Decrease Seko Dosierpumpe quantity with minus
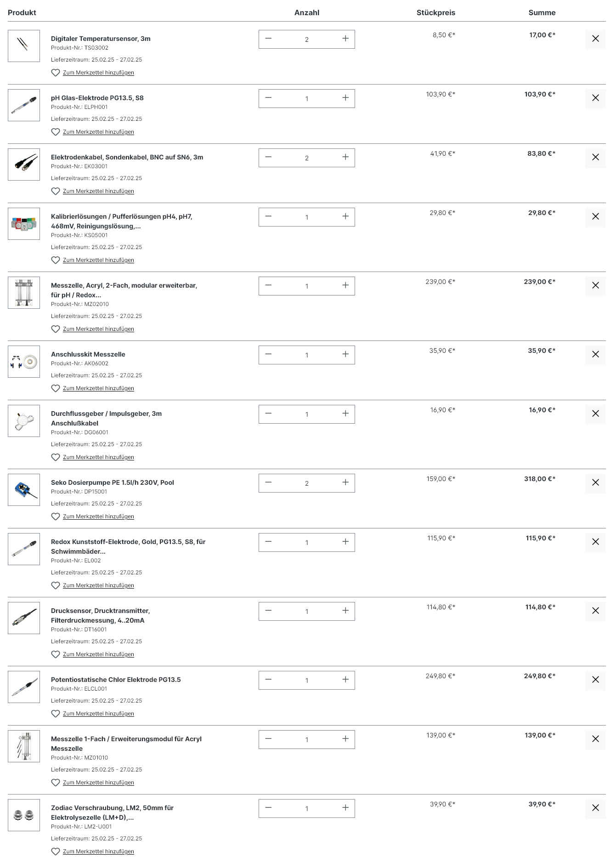616x868 pixels. click(x=269, y=482)
